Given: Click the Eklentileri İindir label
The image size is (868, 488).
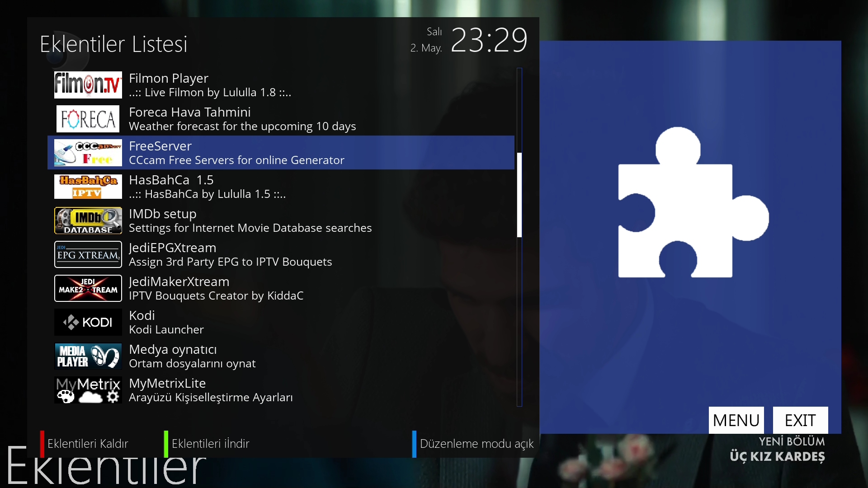Looking at the screenshot, I should coord(210,444).
